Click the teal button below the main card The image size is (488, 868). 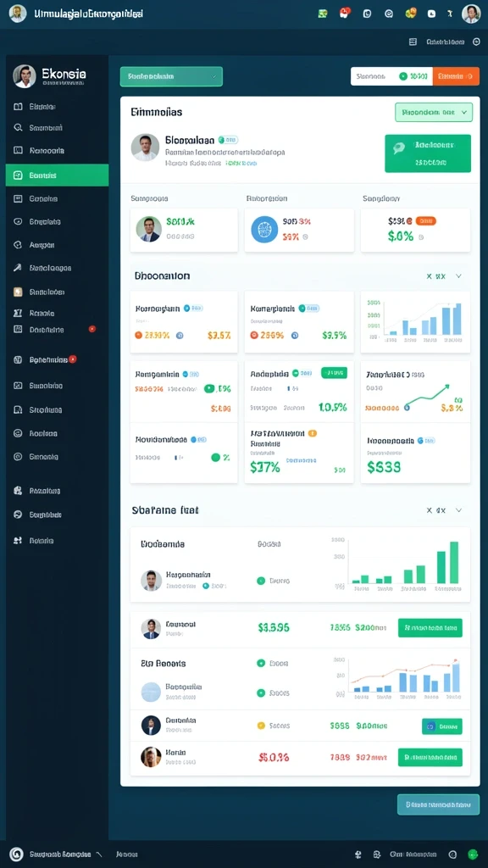point(438,804)
